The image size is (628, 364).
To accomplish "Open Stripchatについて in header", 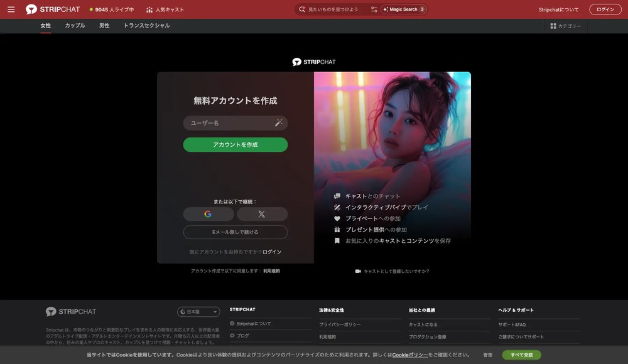I will click(558, 9).
